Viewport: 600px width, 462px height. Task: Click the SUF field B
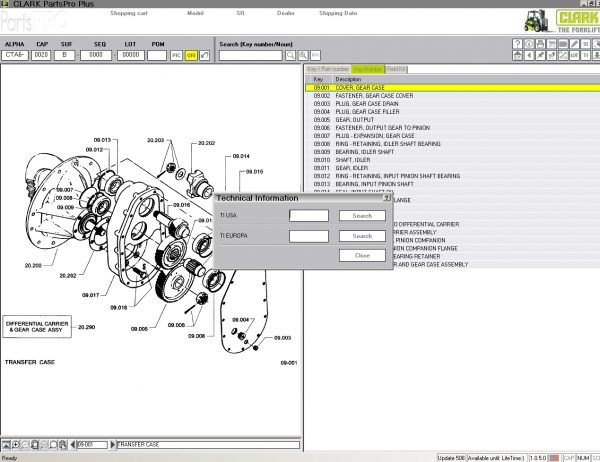coord(64,55)
